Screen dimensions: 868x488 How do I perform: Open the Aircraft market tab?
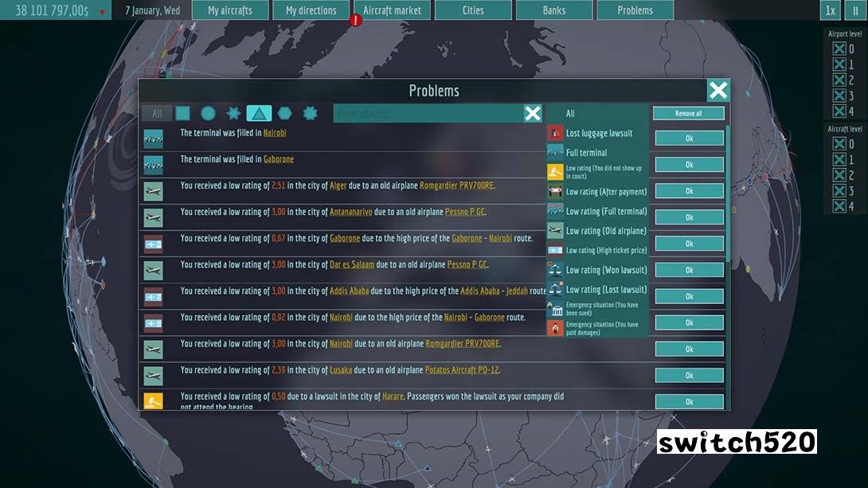click(392, 10)
